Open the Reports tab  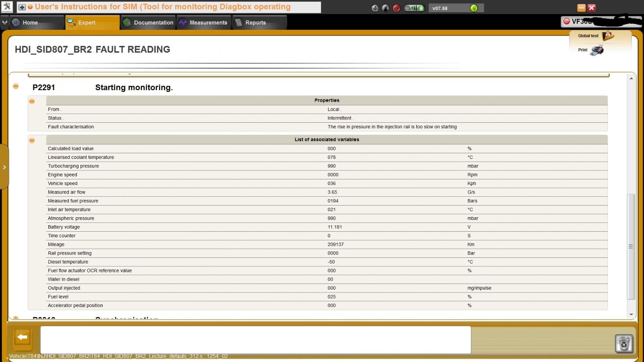pyautogui.click(x=260, y=23)
